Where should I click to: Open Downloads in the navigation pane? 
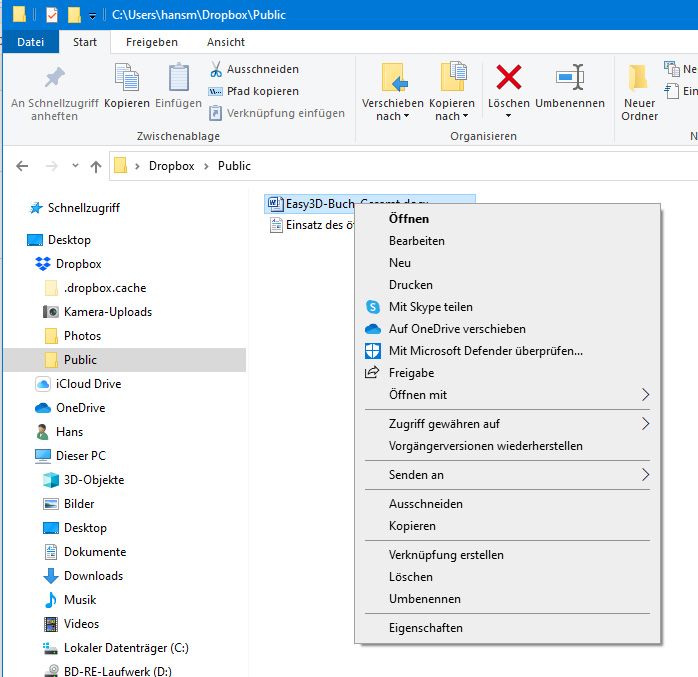[x=93, y=576]
